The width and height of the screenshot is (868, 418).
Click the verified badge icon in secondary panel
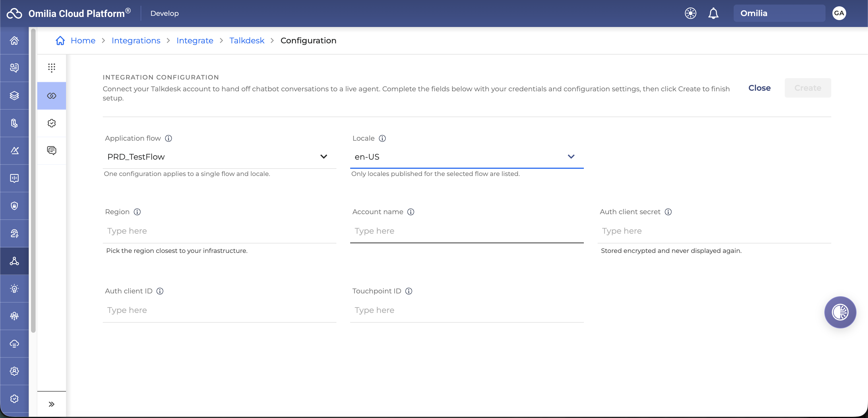(x=52, y=123)
